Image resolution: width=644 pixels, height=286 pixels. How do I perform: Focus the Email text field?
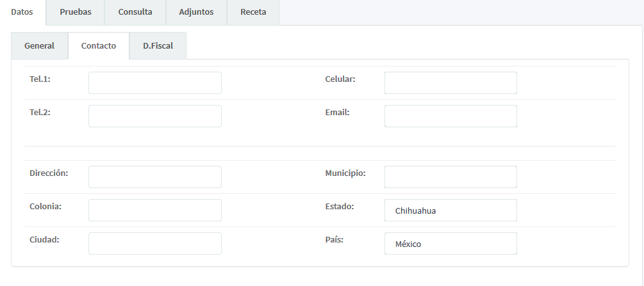pyautogui.click(x=450, y=116)
